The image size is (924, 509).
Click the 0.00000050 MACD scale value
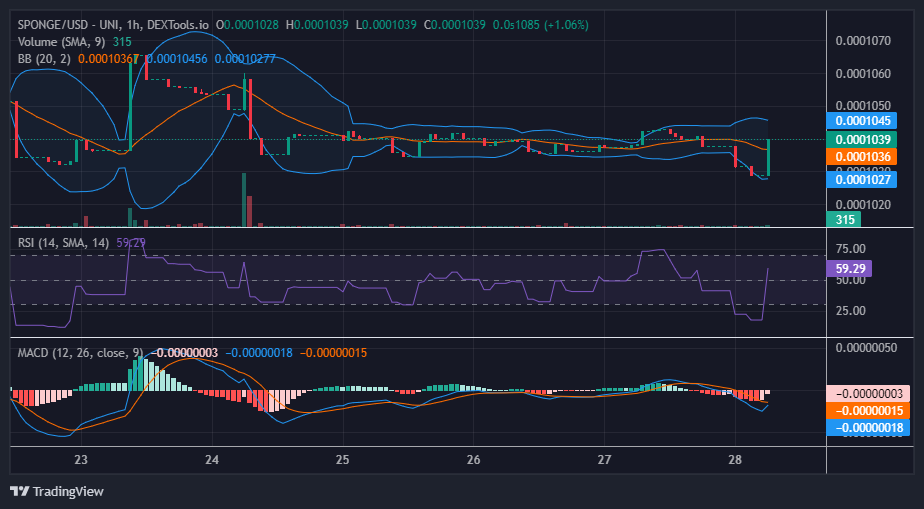pyautogui.click(x=866, y=348)
